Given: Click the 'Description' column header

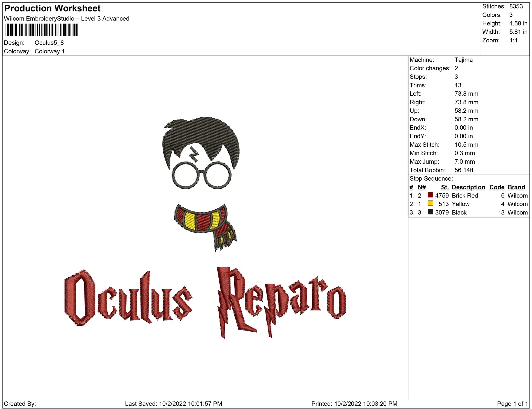Looking at the screenshot, I should click(468, 187).
